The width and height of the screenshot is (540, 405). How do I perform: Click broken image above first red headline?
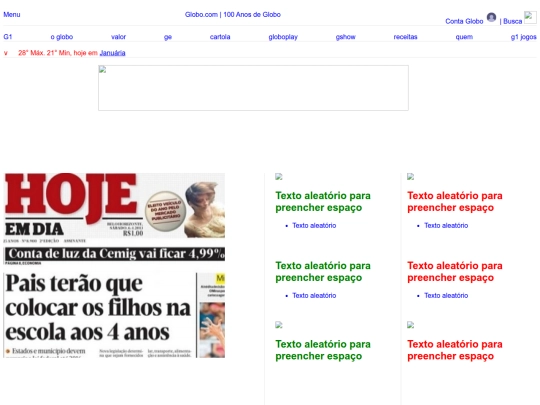coord(411,177)
